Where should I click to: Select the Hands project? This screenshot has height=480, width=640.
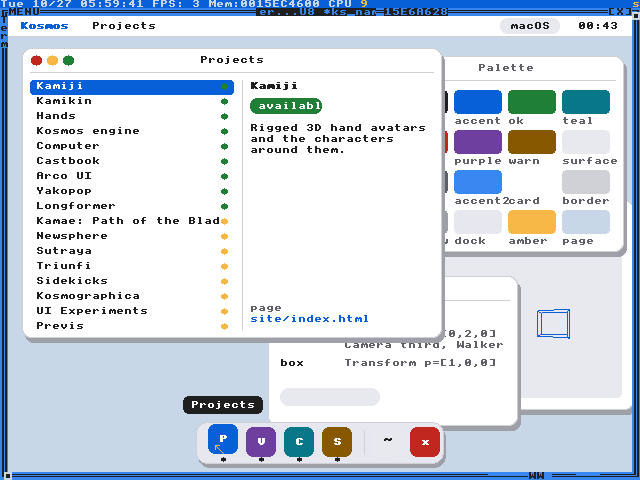[132, 116]
